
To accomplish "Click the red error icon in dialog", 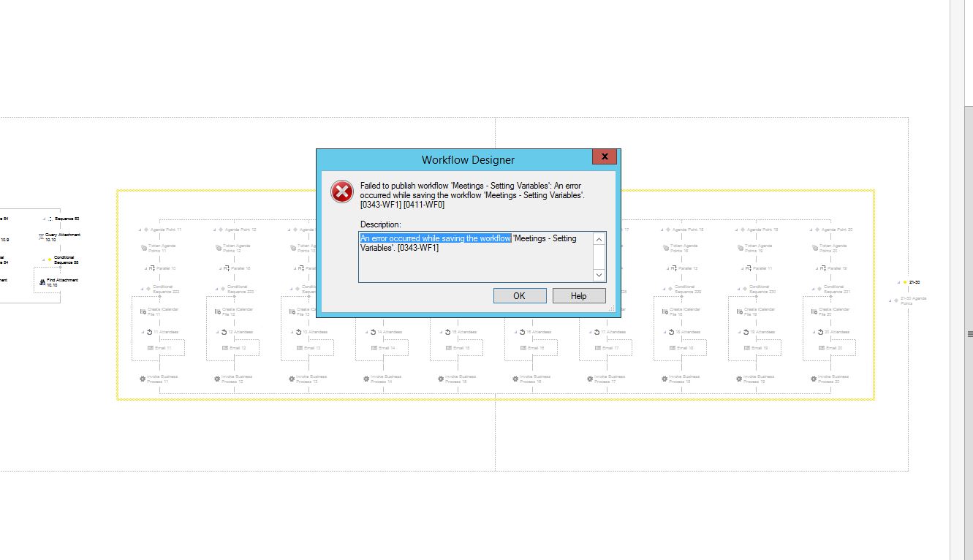I will coord(341,192).
